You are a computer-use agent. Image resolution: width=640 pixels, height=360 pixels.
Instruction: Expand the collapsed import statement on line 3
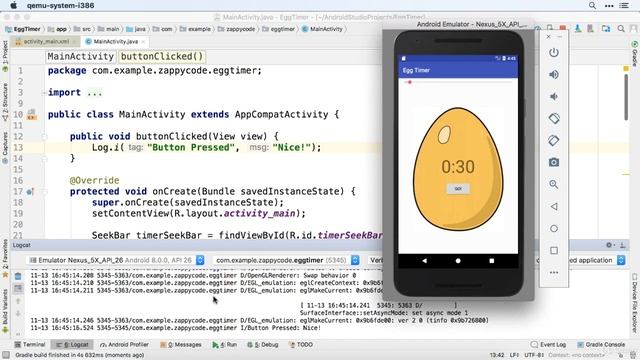[x=44, y=93]
